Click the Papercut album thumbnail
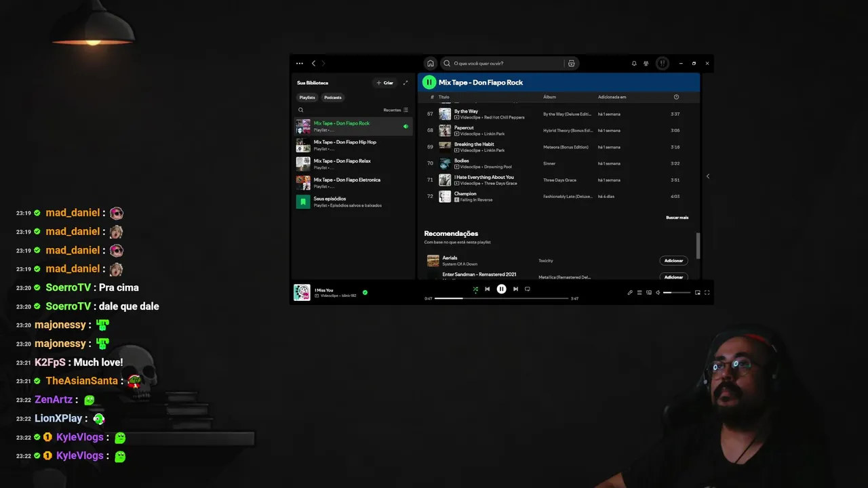This screenshot has height=488, width=868. pyautogui.click(x=445, y=130)
